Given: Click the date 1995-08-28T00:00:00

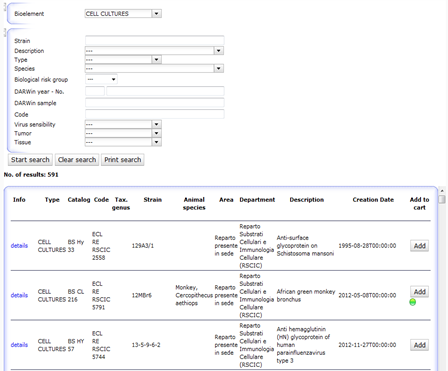Looking at the screenshot, I should [x=367, y=246].
